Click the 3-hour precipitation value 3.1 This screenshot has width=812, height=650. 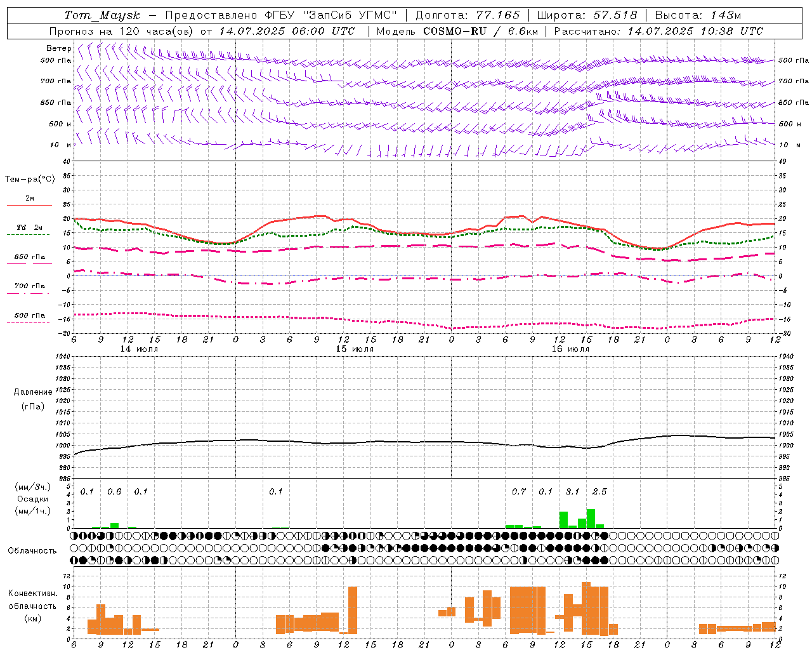[x=572, y=491]
